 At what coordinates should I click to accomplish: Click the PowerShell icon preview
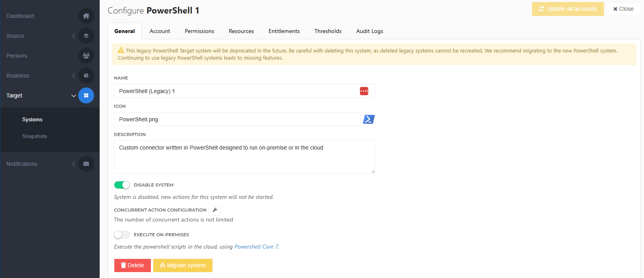click(369, 119)
